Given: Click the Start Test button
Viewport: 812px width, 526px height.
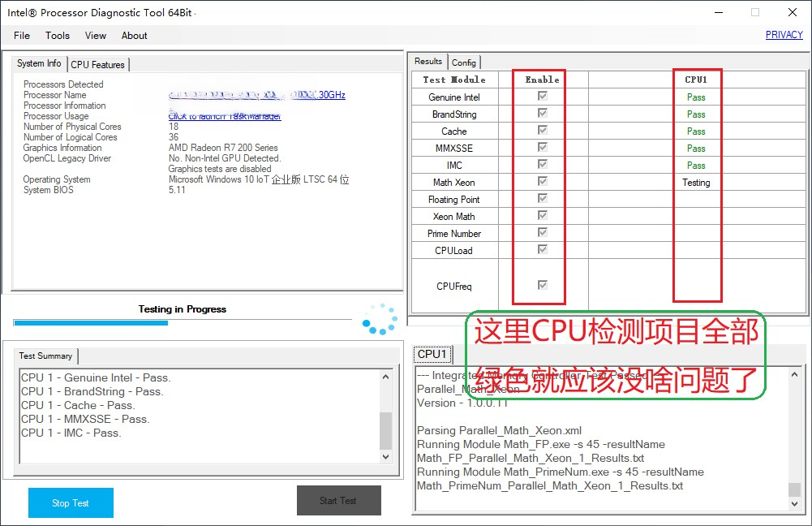Looking at the screenshot, I should click(x=339, y=501).
